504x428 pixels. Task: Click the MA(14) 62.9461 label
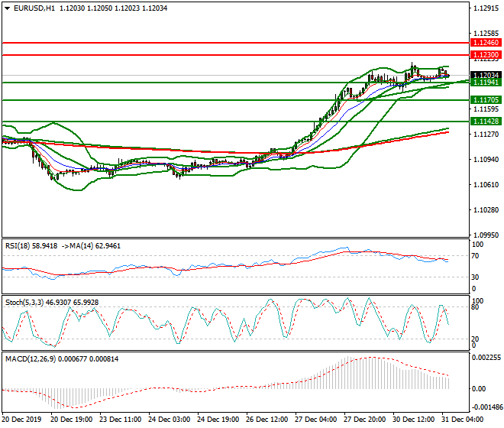95,246
